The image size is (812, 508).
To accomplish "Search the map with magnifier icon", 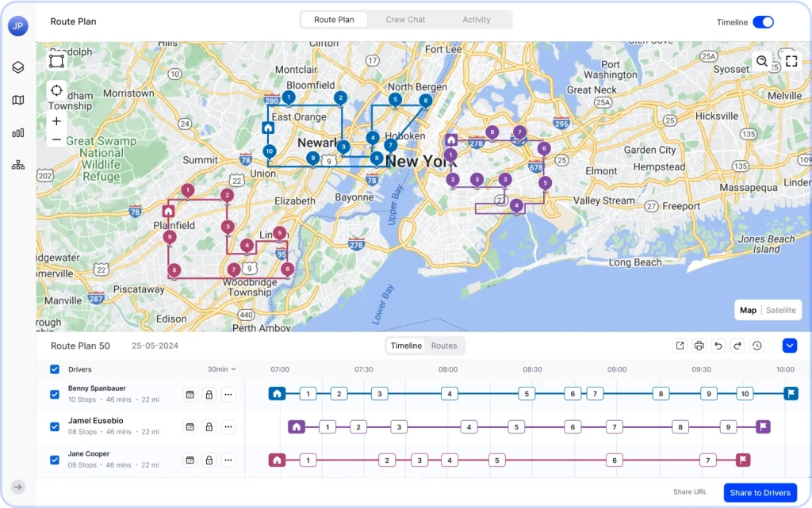I will (x=762, y=61).
